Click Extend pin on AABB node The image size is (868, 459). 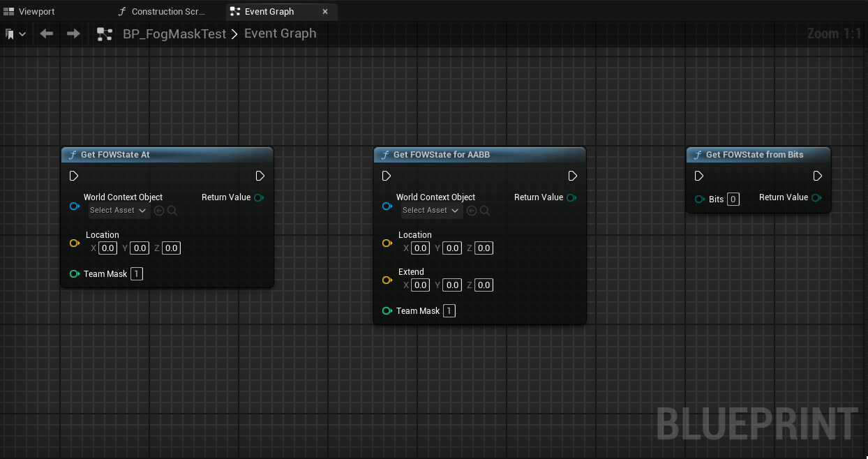387,280
